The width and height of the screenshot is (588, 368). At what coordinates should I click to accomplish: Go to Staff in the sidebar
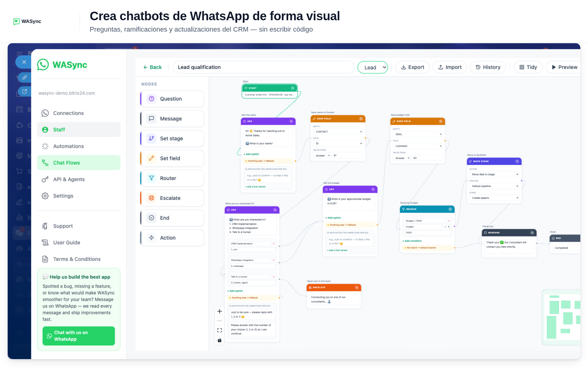point(79,130)
